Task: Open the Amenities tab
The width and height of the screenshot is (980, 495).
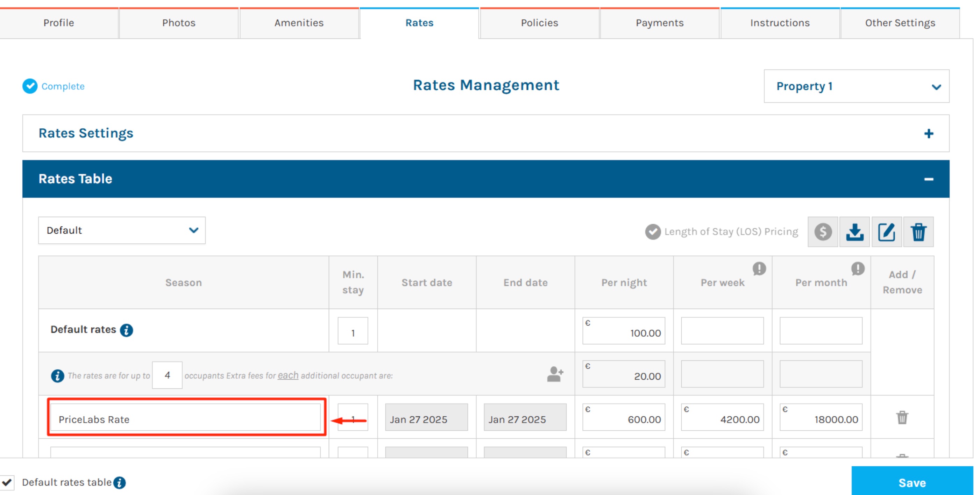Action: tap(299, 23)
